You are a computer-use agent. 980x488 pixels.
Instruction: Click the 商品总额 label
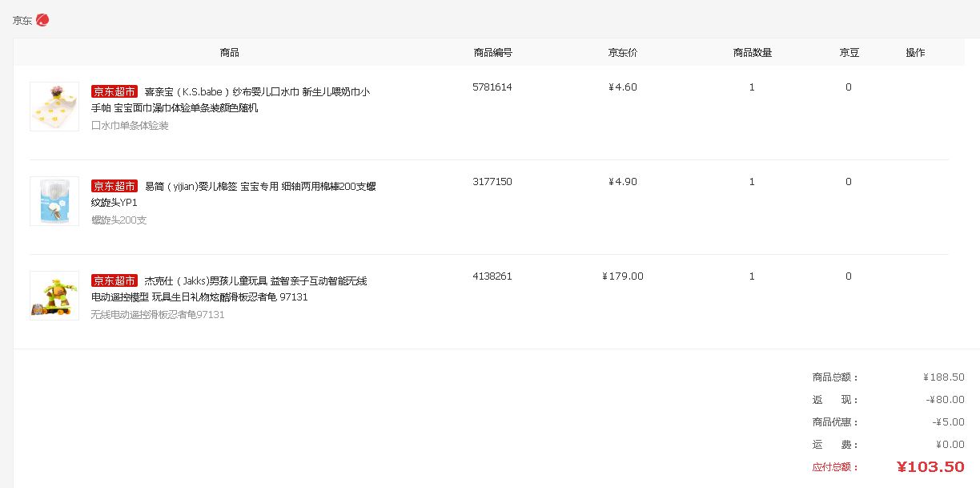point(835,377)
